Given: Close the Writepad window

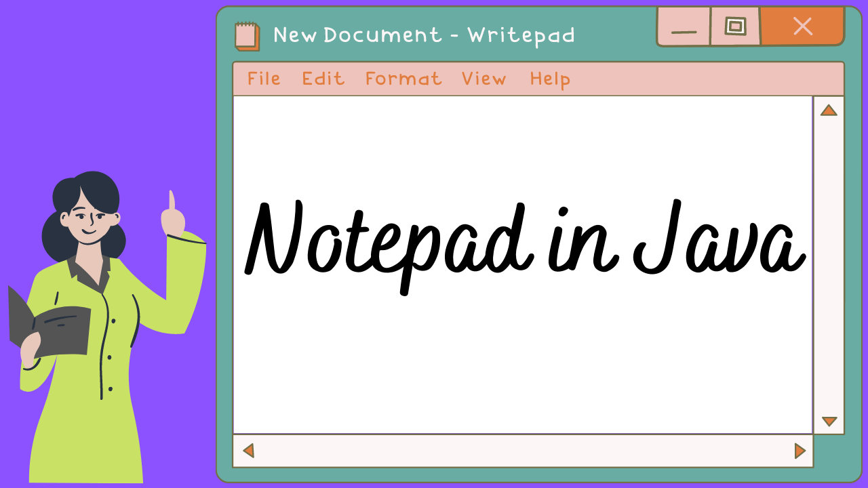Looking at the screenshot, I should coord(802,26).
